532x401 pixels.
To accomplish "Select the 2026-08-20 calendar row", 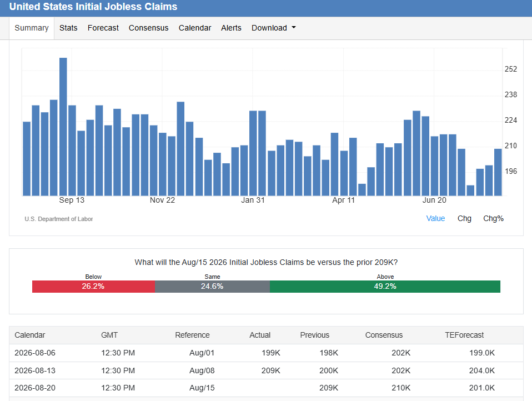I will pos(266,388).
